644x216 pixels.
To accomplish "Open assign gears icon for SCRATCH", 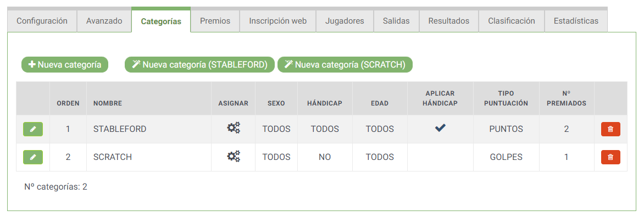I will 234,157.
